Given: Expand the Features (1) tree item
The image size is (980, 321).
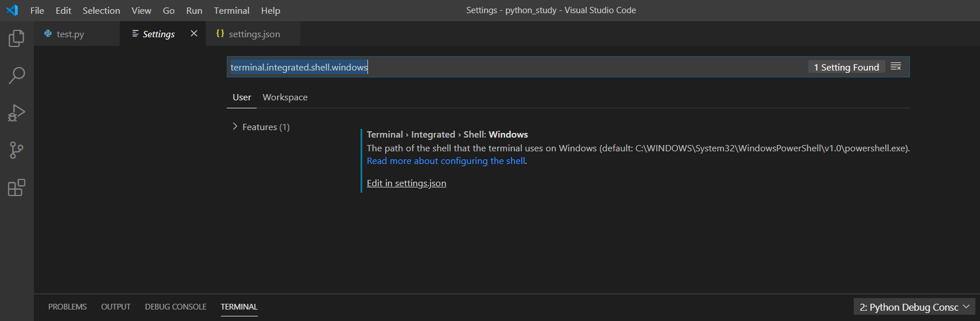Looking at the screenshot, I should 260,127.
